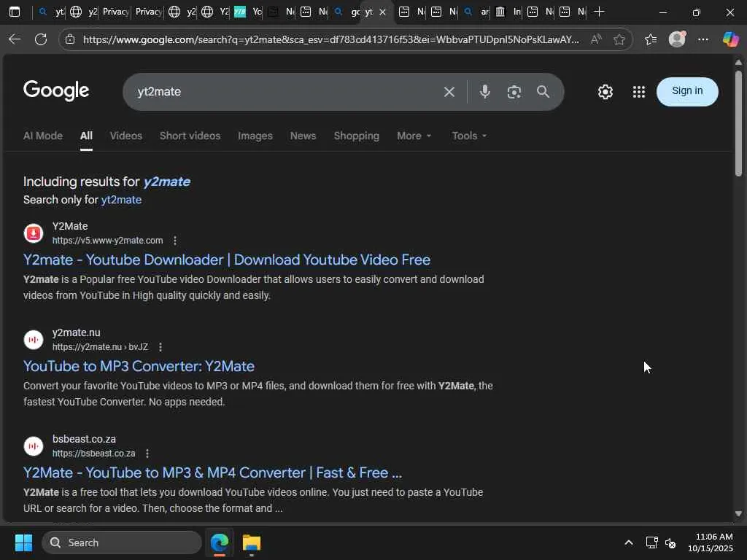
Task: Show hidden system tray icons chevron
Action: pyautogui.click(x=629, y=542)
